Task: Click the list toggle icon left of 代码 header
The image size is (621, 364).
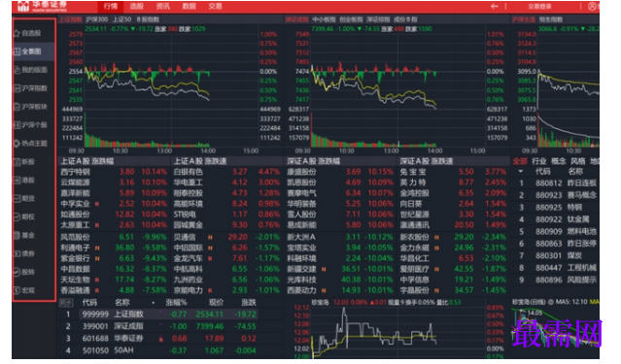Action: tap(66, 303)
